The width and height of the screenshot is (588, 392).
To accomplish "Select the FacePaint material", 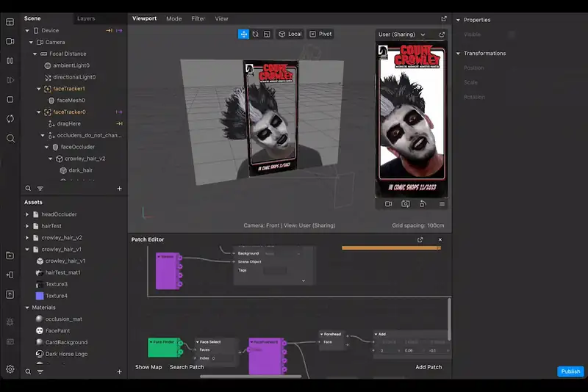I will point(57,330).
